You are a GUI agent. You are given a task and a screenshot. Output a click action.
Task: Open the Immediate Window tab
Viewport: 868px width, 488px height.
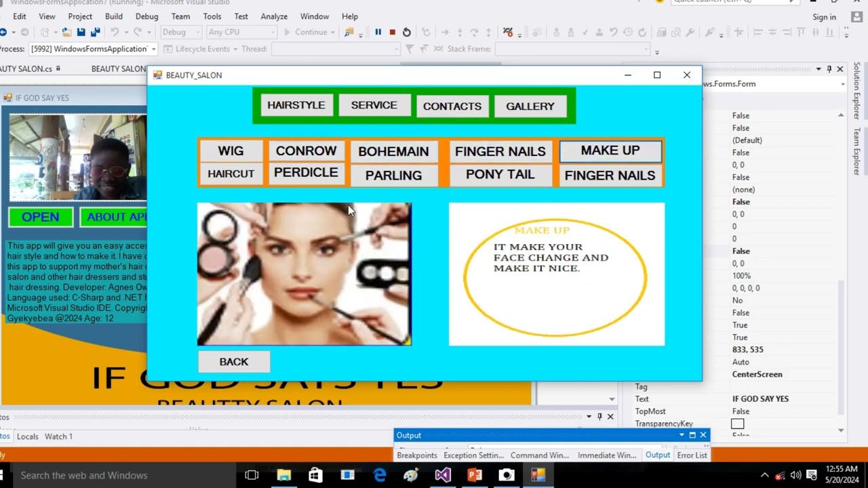pyautogui.click(x=607, y=455)
